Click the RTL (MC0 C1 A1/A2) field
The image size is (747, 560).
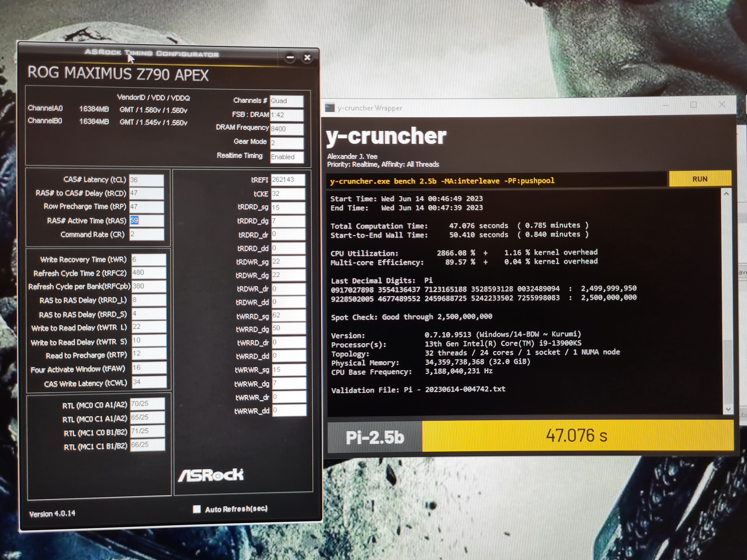click(x=148, y=418)
